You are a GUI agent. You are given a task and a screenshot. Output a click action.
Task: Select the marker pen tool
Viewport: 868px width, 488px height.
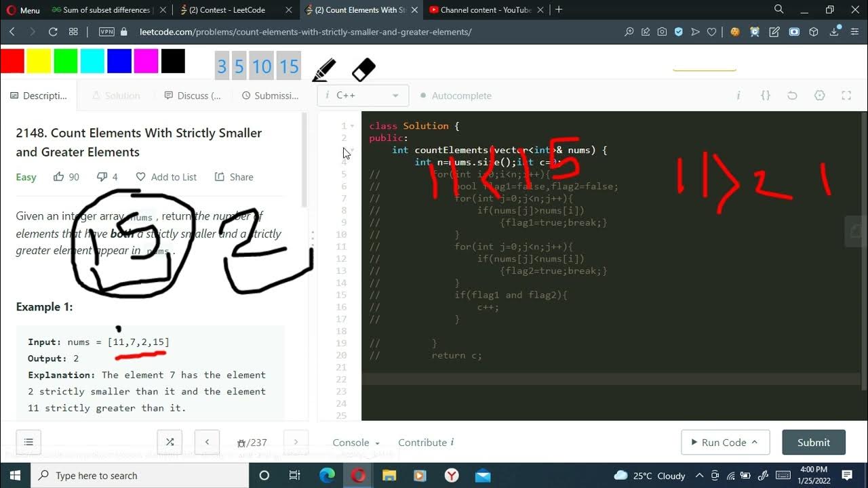(324, 70)
